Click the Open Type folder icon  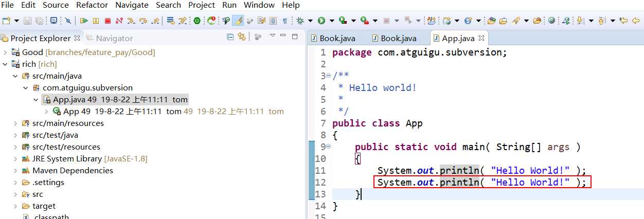[491, 21]
